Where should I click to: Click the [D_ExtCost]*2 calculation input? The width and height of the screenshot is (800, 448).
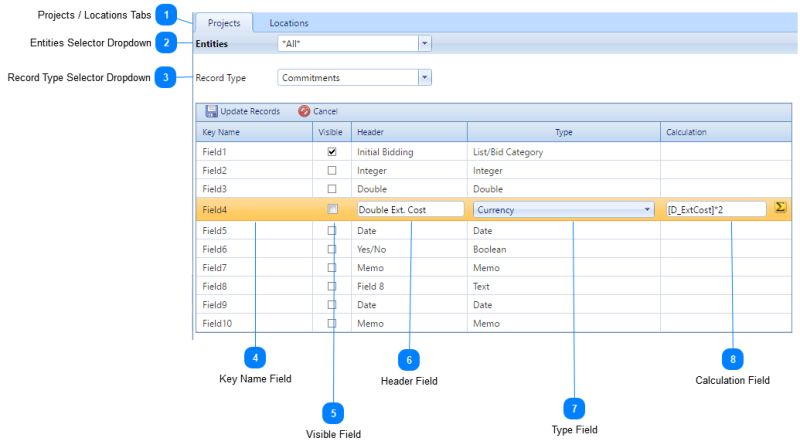[716, 210]
